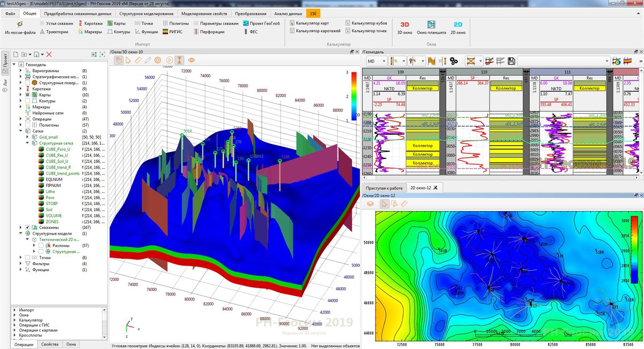
Task: Click the red X delete icon in project toolbar
Action: (x=49, y=54)
